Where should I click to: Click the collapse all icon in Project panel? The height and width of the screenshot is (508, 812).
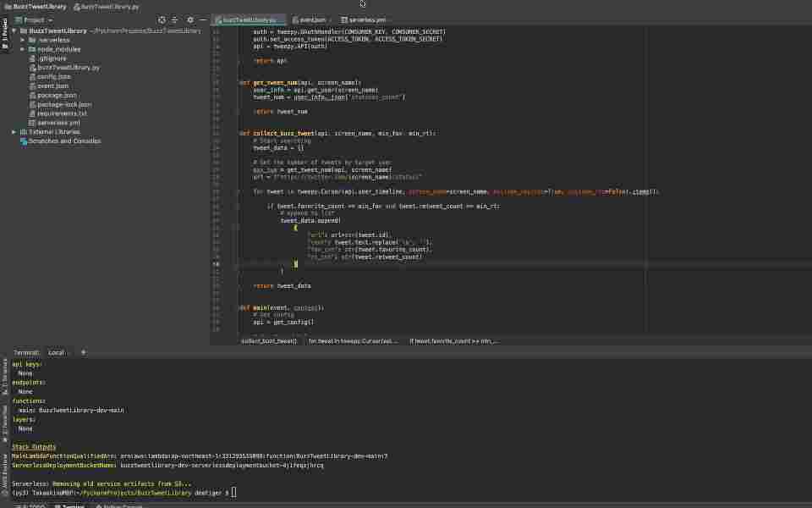pos(174,19)
